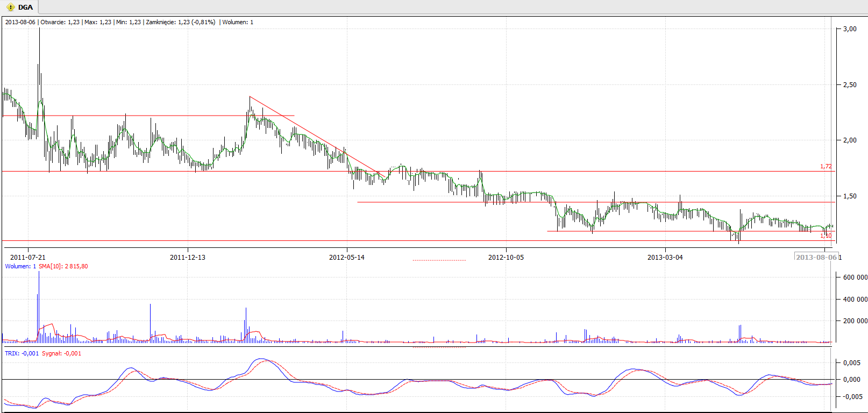The width and height of the screenshot is (868, 413).
Task: Click the Otwarcie: 1,23 header value
Action: click(60, 22)
